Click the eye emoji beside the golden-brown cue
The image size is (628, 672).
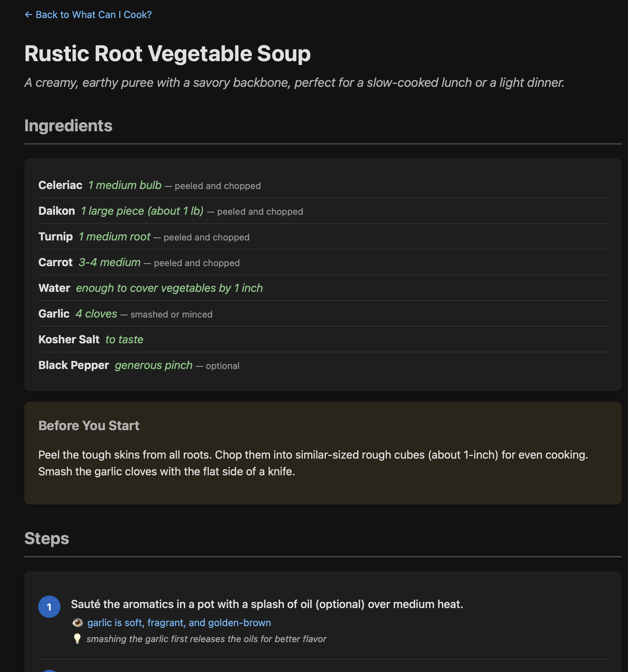click(78, 622)
